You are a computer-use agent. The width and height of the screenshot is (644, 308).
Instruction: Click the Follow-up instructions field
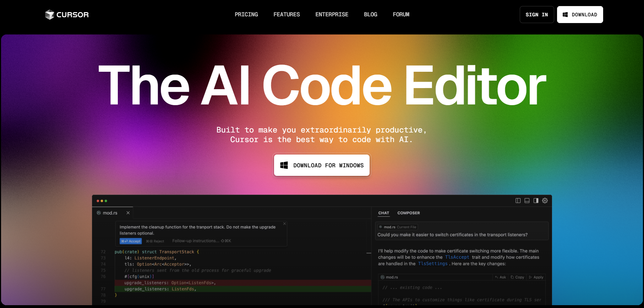coord(202,241)
